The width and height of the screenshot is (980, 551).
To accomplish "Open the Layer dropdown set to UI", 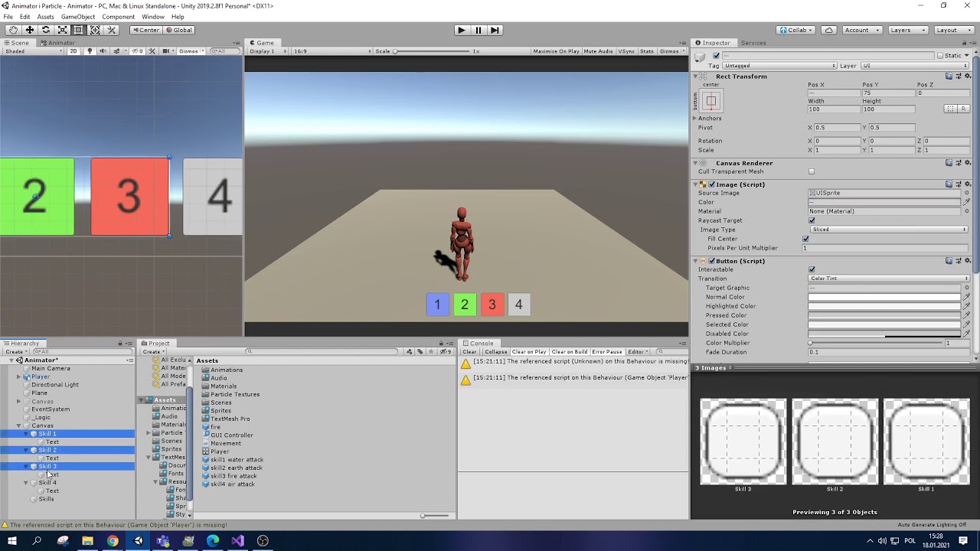I will click(x=913, y=66).
